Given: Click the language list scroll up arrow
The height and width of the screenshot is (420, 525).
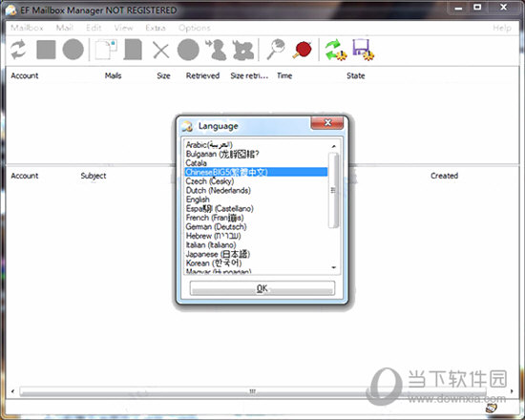Looking at the screenshot, I should point(333,146).
